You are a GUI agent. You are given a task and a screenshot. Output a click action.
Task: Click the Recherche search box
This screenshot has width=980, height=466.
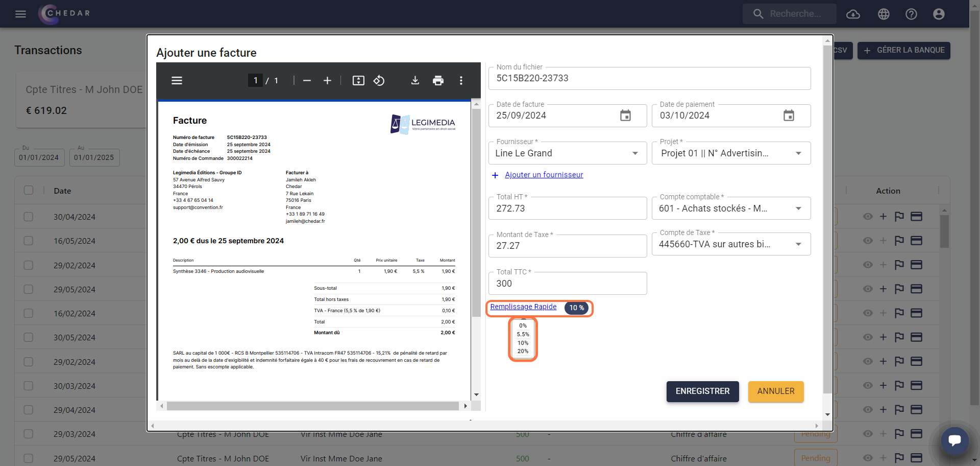[x=790, y=14]
